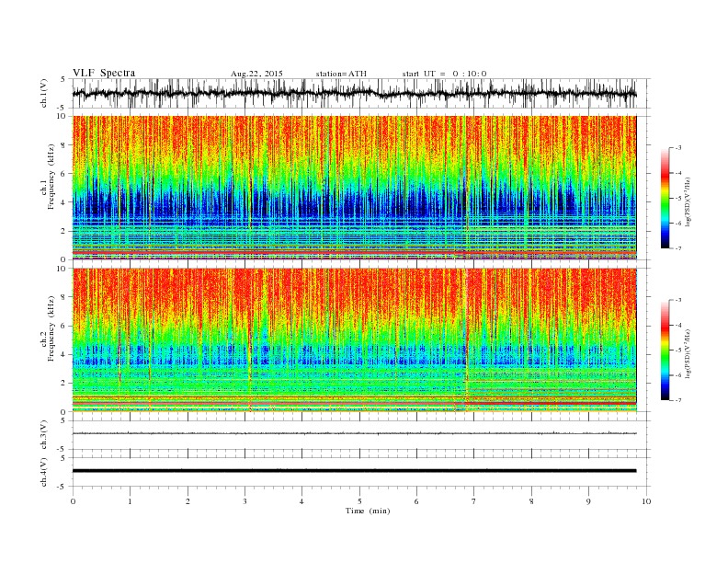Select the date text "Aug.22, 2015"

pos(256,74)
